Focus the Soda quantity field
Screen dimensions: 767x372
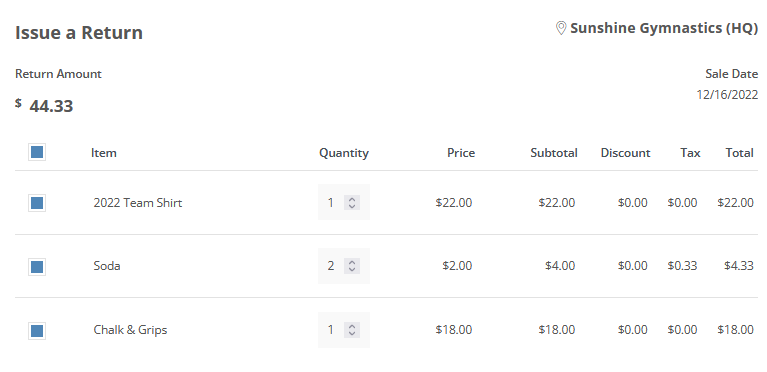pyautogui.click(x=332, y=266)
